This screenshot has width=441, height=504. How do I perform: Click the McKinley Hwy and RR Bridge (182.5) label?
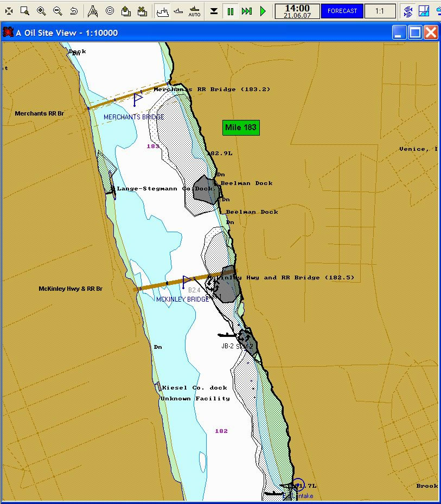[281, 277]
